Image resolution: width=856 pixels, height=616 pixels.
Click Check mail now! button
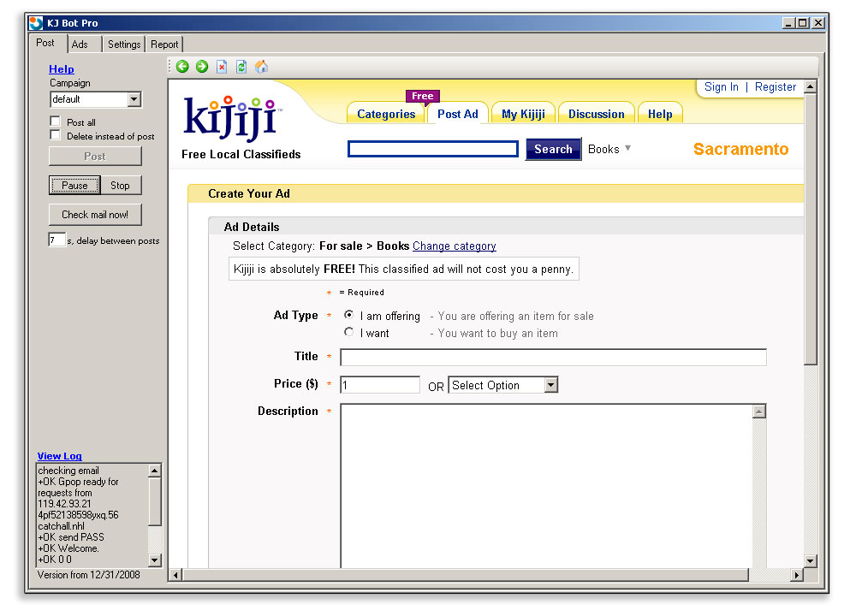[x=95, y=215]
